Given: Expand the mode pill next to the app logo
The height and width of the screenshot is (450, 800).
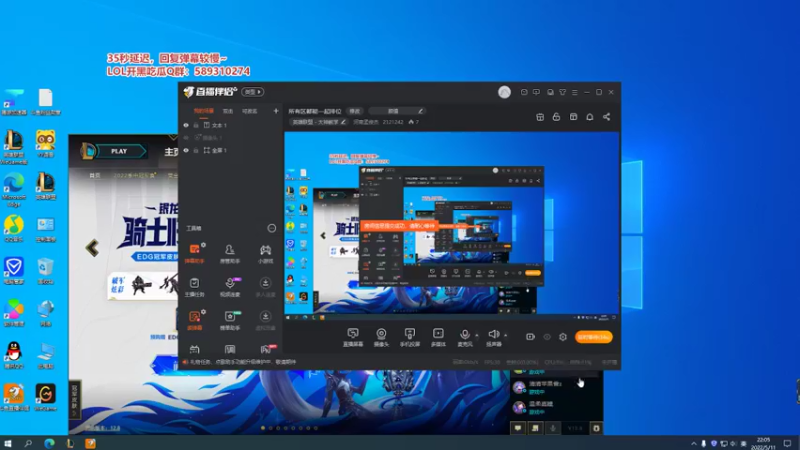Looking at the screenshot, I should (x=253, y=92).
